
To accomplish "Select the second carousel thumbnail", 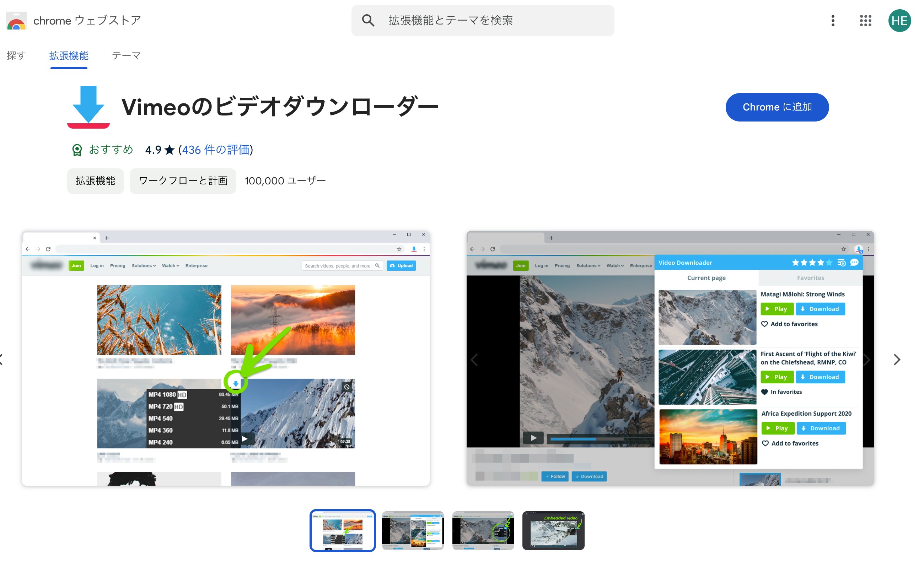I will pos(413,530).
